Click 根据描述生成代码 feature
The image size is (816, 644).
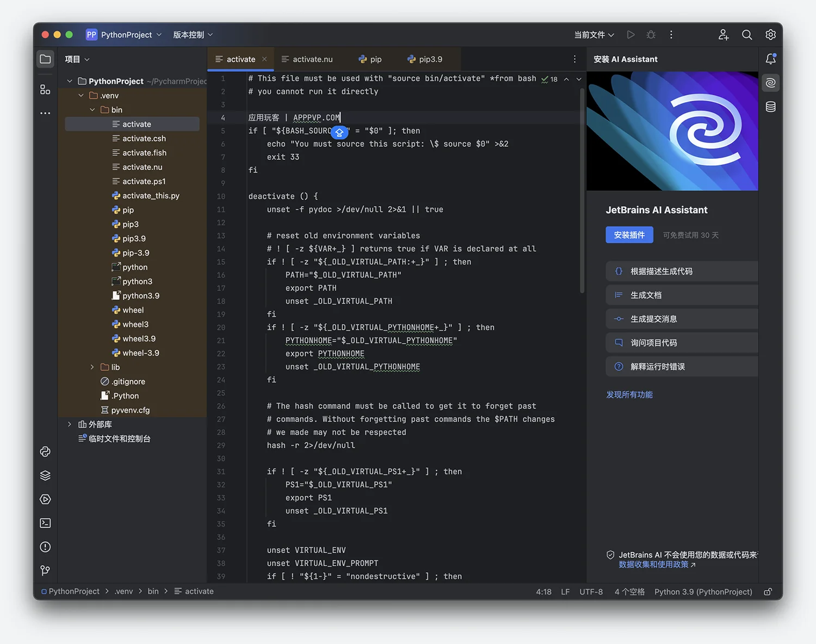682,271
